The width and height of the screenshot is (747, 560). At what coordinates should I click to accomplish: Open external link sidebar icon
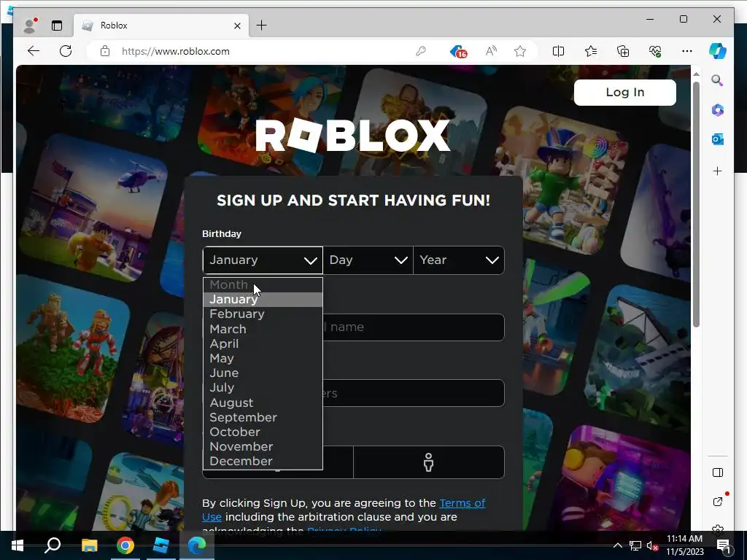(x=718, y=502)
